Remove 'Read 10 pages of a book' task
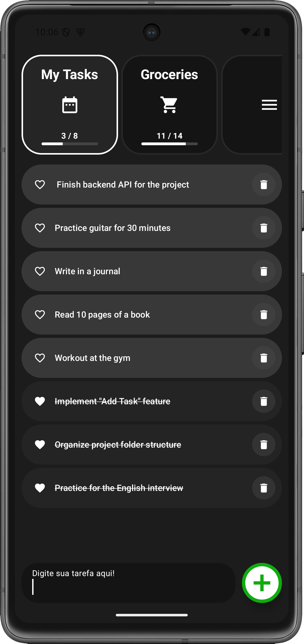This screenshot has width=304, height=644. 264,315
